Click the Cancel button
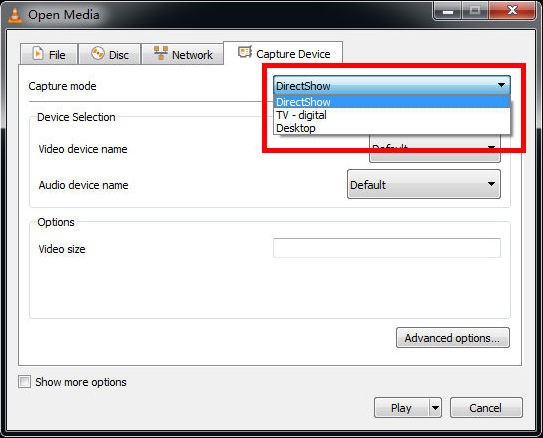The width and height of the screenshot is (543, 438). (486, 408)
